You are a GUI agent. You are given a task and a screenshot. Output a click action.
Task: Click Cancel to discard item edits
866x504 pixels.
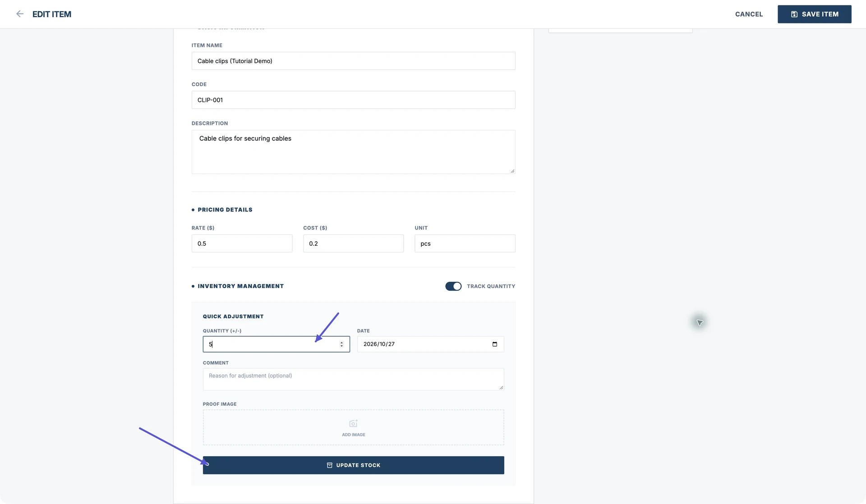[749, 14]
